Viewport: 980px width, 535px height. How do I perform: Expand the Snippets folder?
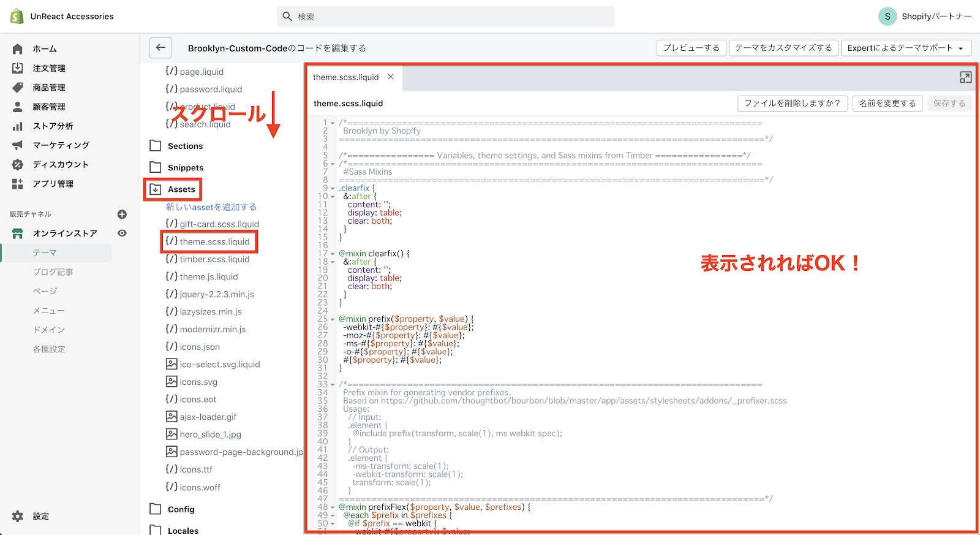[177, 168]
